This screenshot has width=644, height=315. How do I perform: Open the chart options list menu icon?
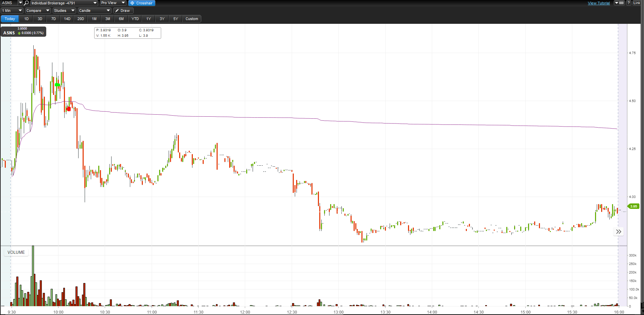(x=619, y=3)
